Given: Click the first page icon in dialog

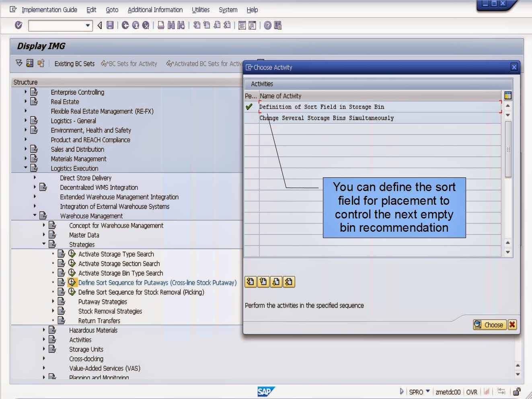Looking at the screenshot, I should [x=251, y=282].
